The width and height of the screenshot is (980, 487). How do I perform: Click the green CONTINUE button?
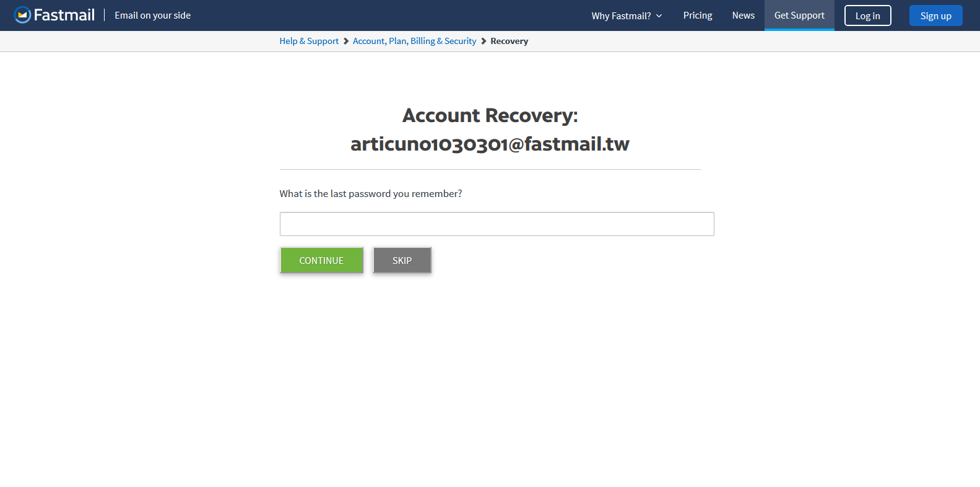click(x=321, y=260)
